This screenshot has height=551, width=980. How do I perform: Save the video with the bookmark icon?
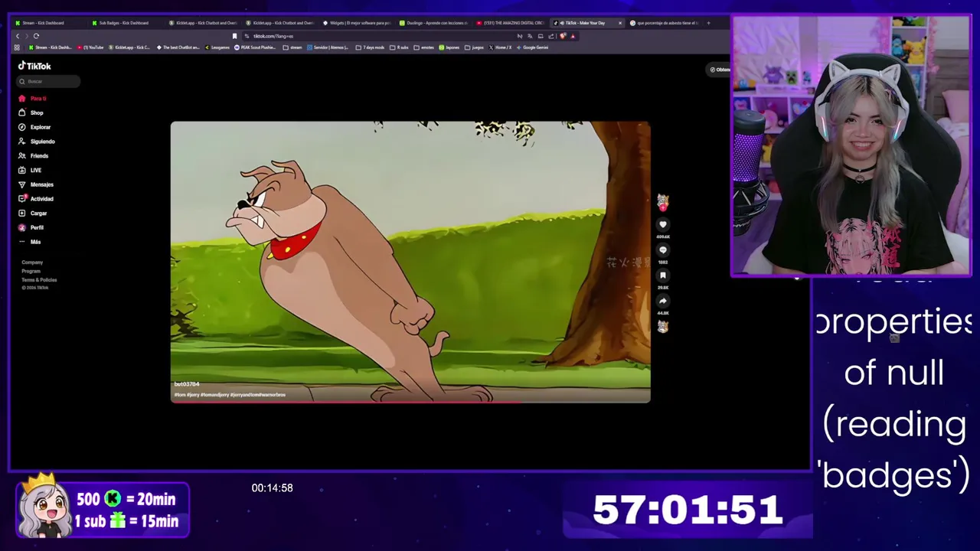[x=663, y=275]
